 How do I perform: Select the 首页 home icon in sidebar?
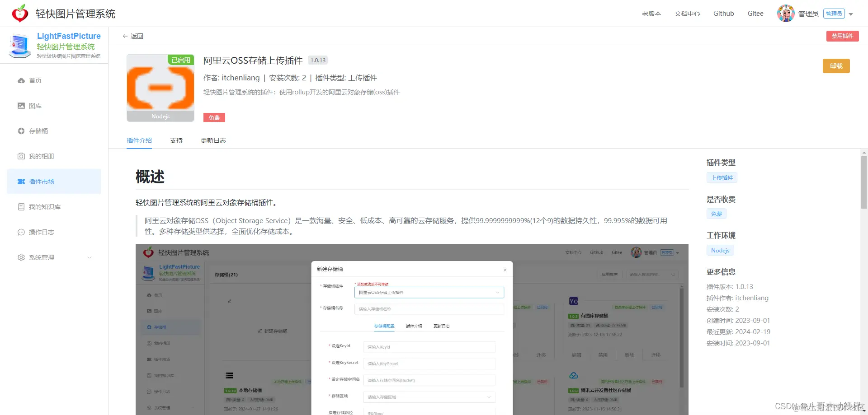point(21,80)
